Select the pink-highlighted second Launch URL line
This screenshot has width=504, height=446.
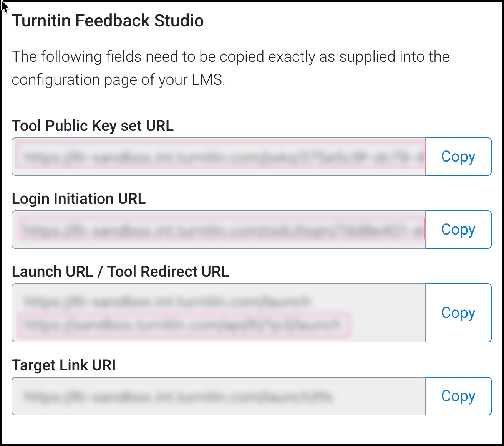point(182,325)
